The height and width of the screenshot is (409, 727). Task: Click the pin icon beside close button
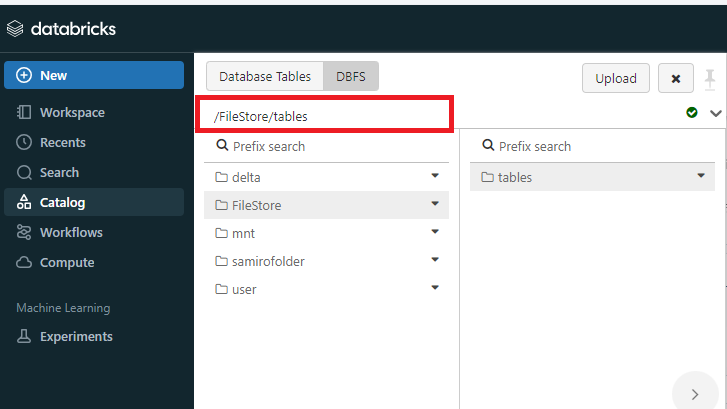tap(710, 78)
